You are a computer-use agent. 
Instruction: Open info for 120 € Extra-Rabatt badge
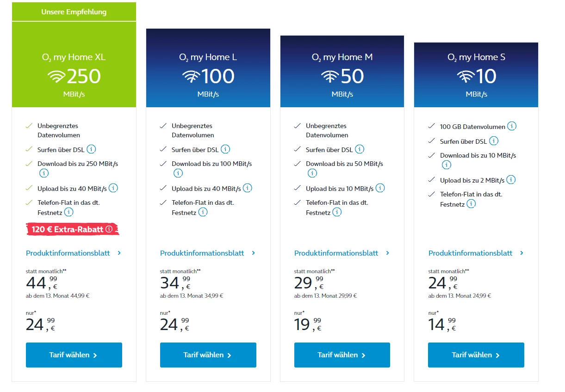109,229
